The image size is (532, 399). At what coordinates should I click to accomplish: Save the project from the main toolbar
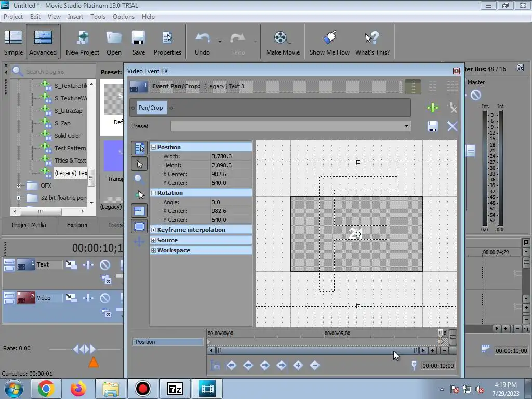coord(138,43)
